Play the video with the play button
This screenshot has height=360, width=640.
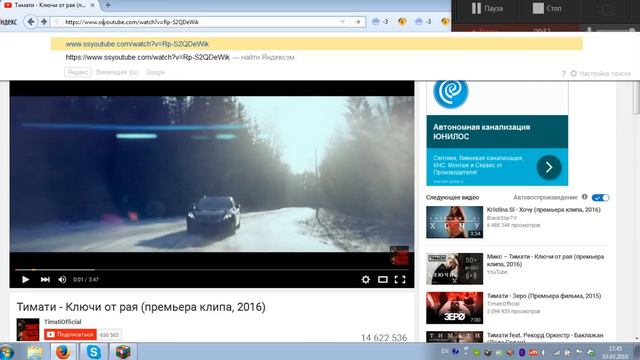25,280
